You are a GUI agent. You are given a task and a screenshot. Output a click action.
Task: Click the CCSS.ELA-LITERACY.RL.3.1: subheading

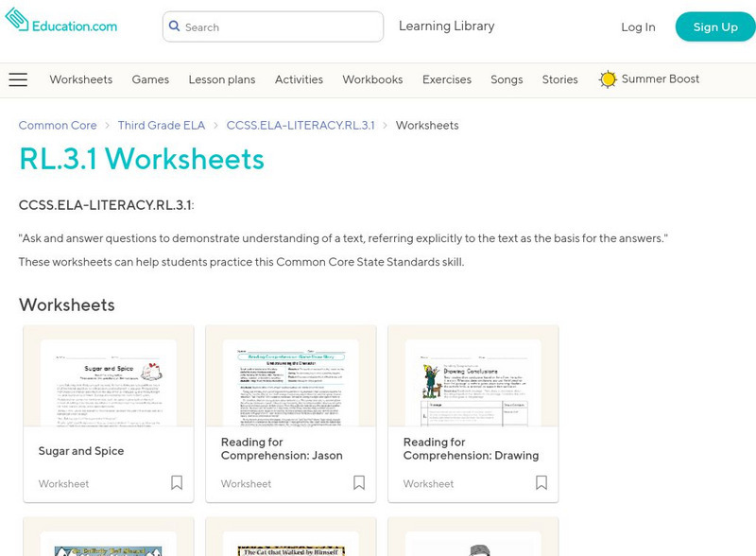[x=106, y=205]
